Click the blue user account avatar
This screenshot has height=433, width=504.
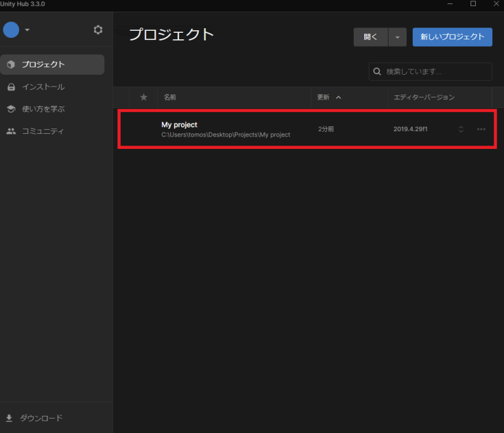[x=11, y=30]
